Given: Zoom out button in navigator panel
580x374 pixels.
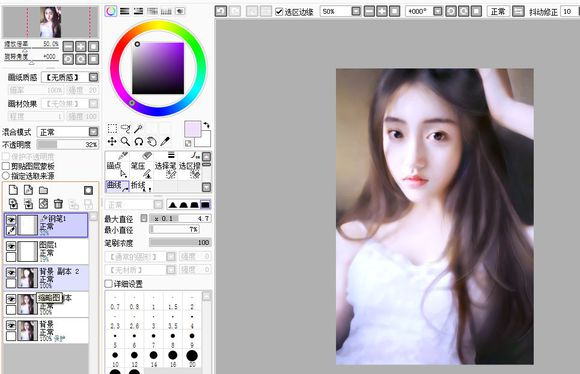Looking at the screenshot, I should [x=68, y=46].
